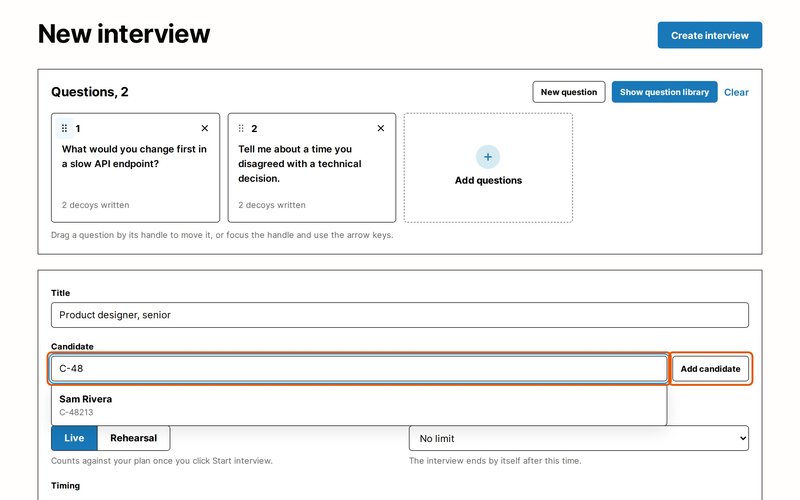Remove question 2 with its X icon
The height and width of the screenshot is (500, 800).
[381, 128]
